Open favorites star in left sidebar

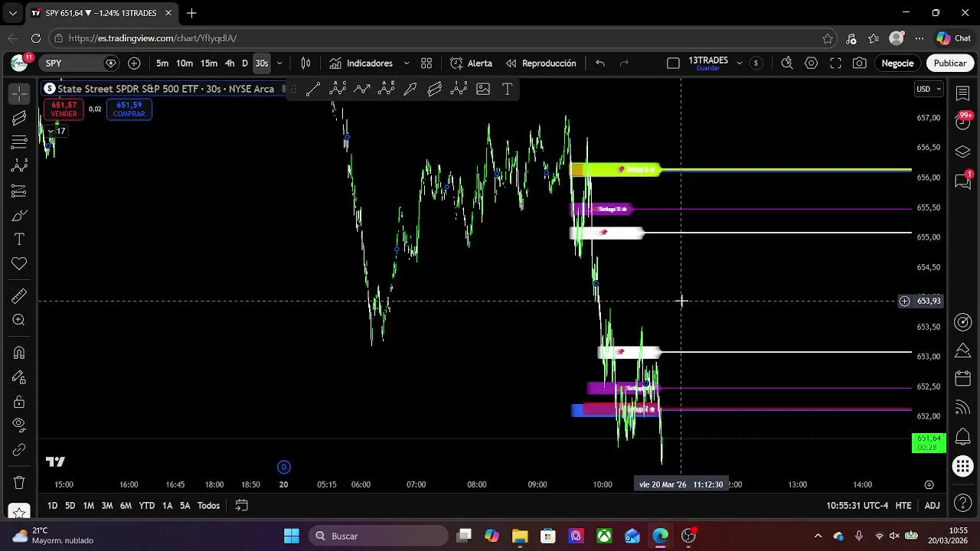[19, 511]
